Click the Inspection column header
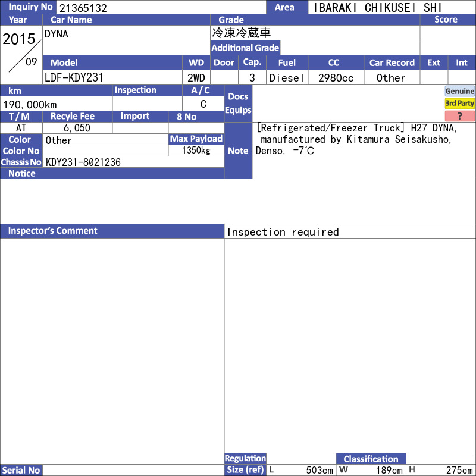Image resolution: width=476 pixels, height=476 pixels. coord(147,90)
